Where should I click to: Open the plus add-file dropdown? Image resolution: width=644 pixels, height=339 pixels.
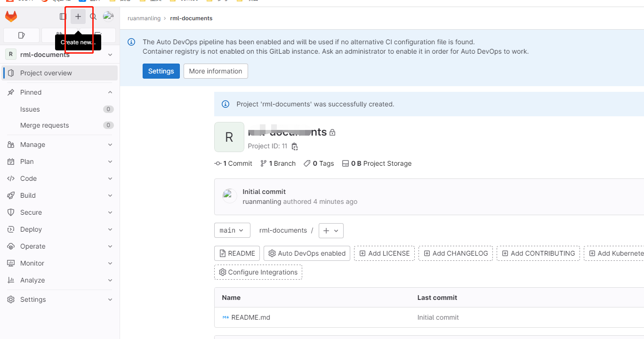331,231
